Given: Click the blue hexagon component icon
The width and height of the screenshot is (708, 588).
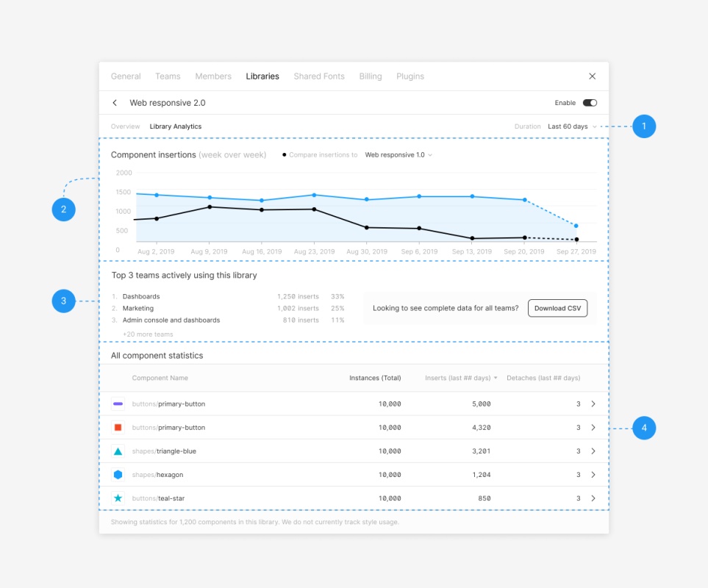Looking at the screenshot, I should 118,475.
